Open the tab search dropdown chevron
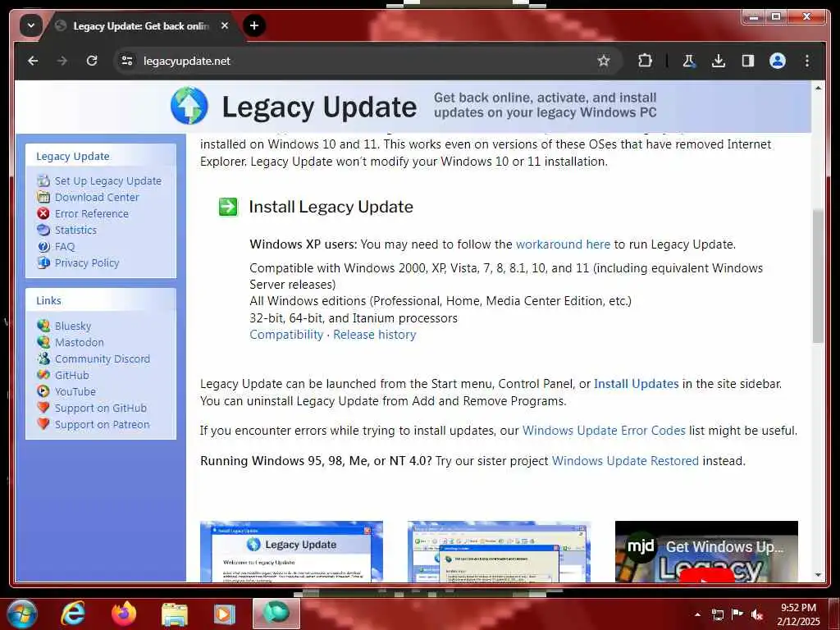 click(31, 25)
